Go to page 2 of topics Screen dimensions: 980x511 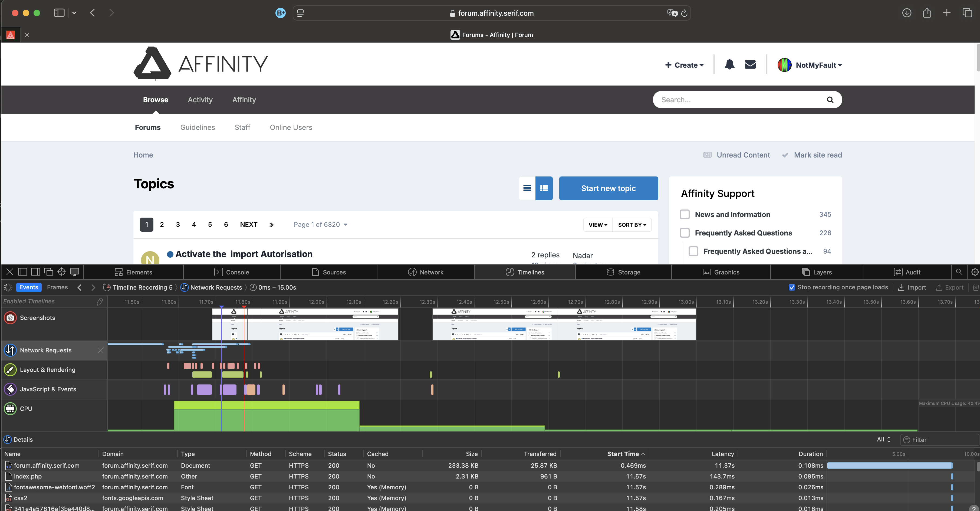tap(162, 224)
